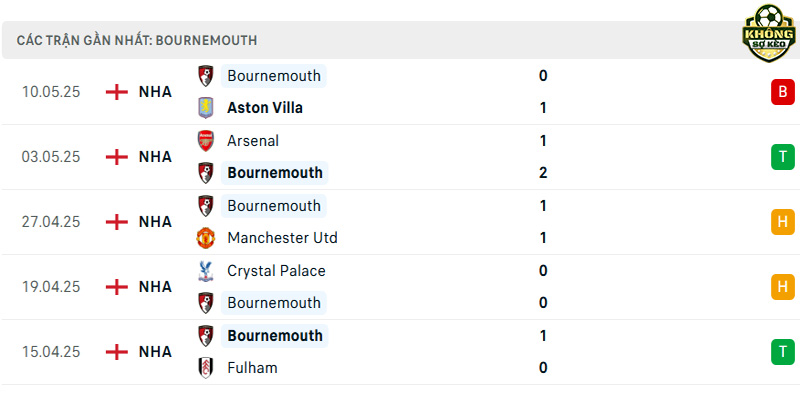Click the green T badge for Fulham match
800x400 pixels.
pyautogui.click(x=783, y=352)
